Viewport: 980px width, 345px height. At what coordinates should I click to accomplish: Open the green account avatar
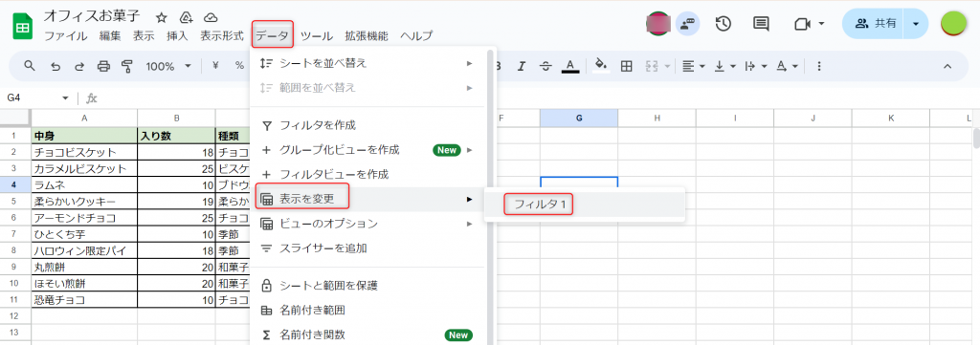coord(954,24)
